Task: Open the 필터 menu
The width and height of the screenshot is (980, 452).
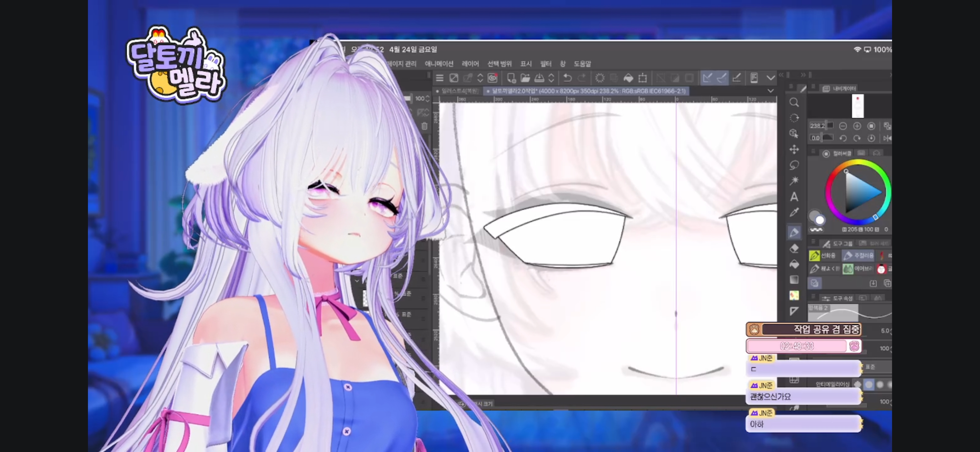Action: tap(546, 63)
